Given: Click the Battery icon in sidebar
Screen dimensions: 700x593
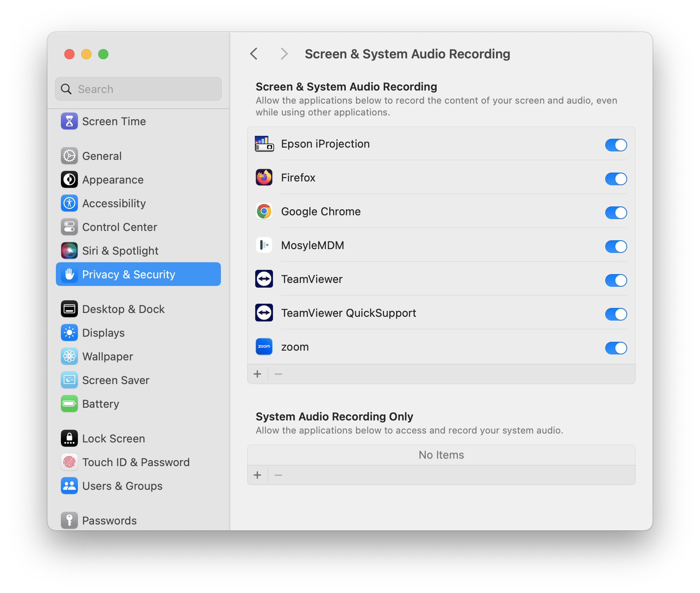Looking at the screenshot, I should click(x=69, y=404).
